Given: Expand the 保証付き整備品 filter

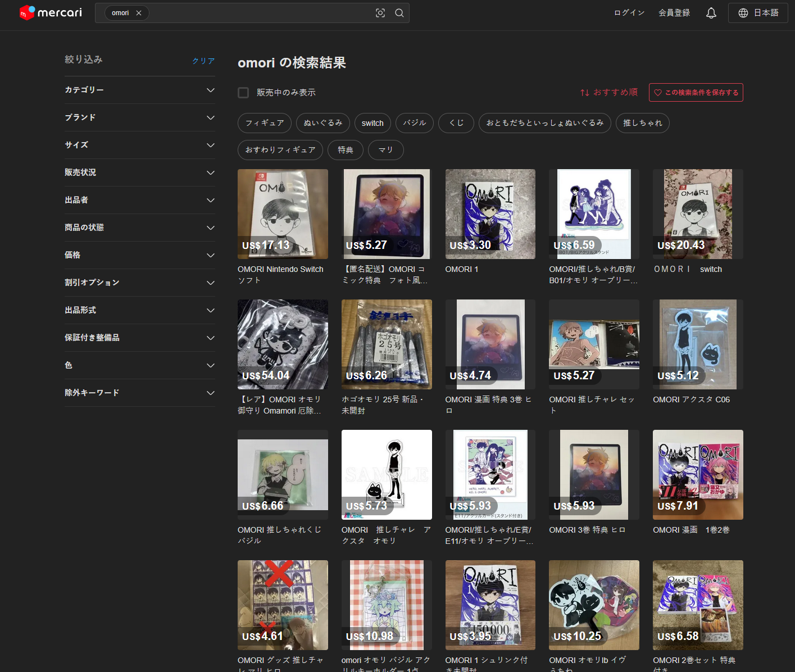Looking at the screenshot, I should pos(140,338).
